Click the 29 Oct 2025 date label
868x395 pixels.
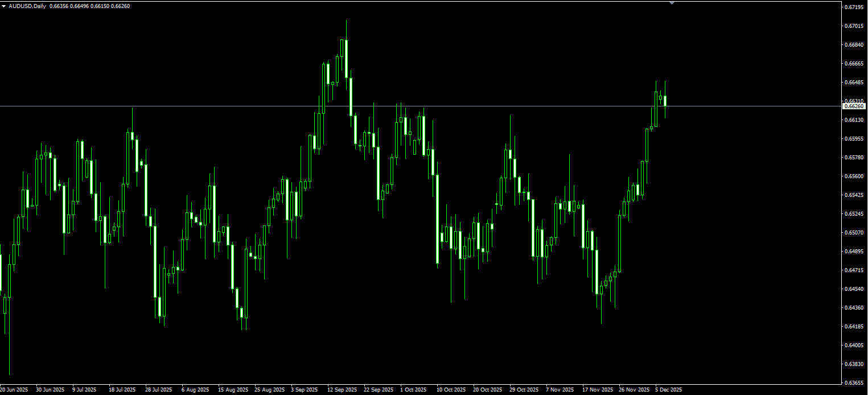[x=524, y=390]
